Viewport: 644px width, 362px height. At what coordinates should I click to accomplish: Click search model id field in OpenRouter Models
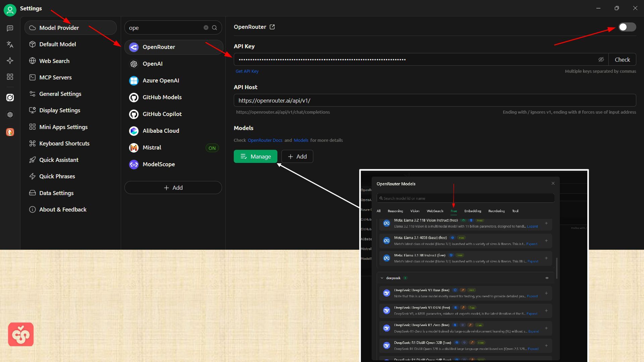point(466,198)
